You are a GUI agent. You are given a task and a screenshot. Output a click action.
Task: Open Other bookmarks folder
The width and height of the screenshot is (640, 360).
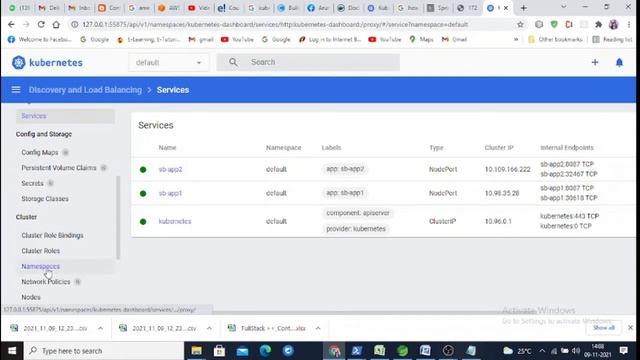555,40
